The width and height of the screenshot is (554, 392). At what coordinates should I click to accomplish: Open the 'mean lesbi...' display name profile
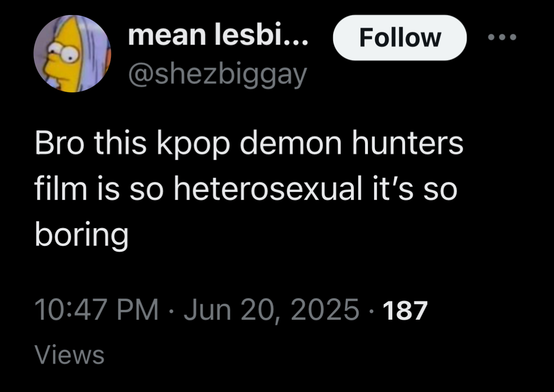(218, 35)
